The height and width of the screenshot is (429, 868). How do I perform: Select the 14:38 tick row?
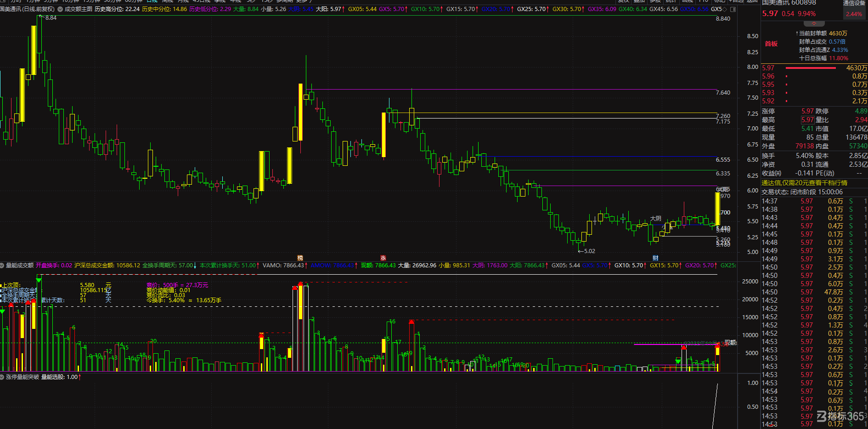click(x=814, y=209)
